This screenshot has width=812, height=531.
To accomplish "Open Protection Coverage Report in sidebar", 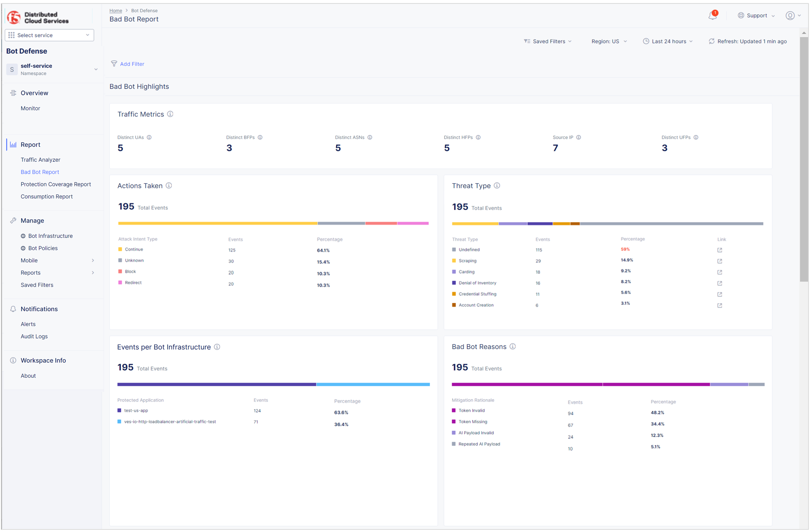I will pos(56,184).
